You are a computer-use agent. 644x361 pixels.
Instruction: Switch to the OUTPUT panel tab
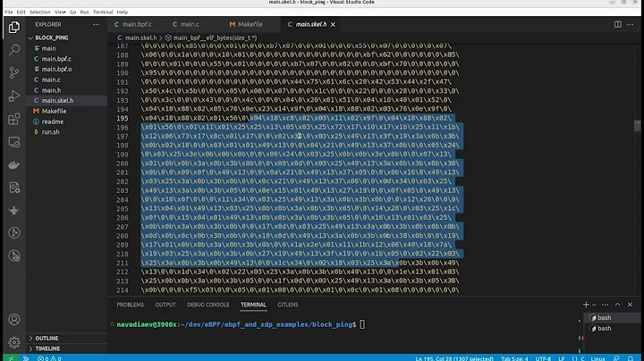(x=165, y=305)
